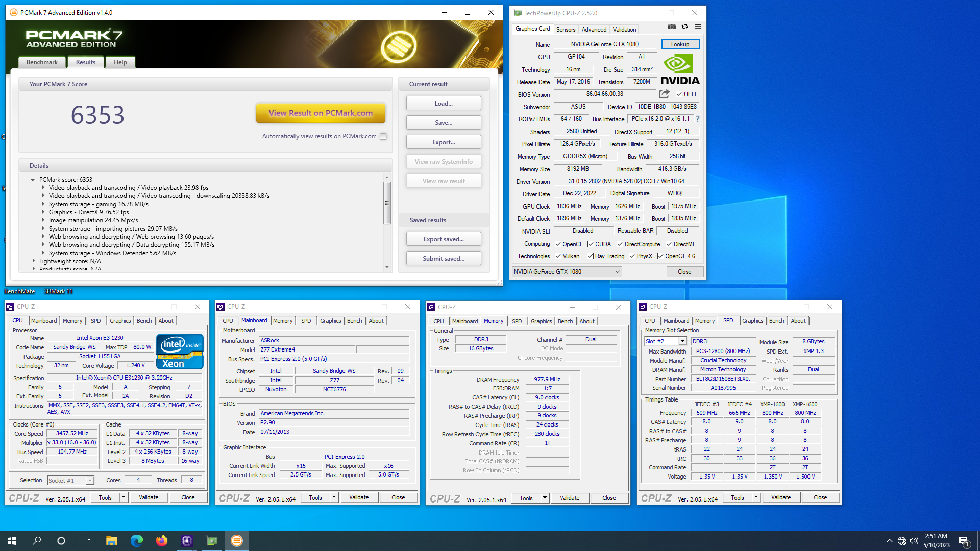
Task: Take a GPU-Z screenshot with camera icon
Action: [672, 27]
